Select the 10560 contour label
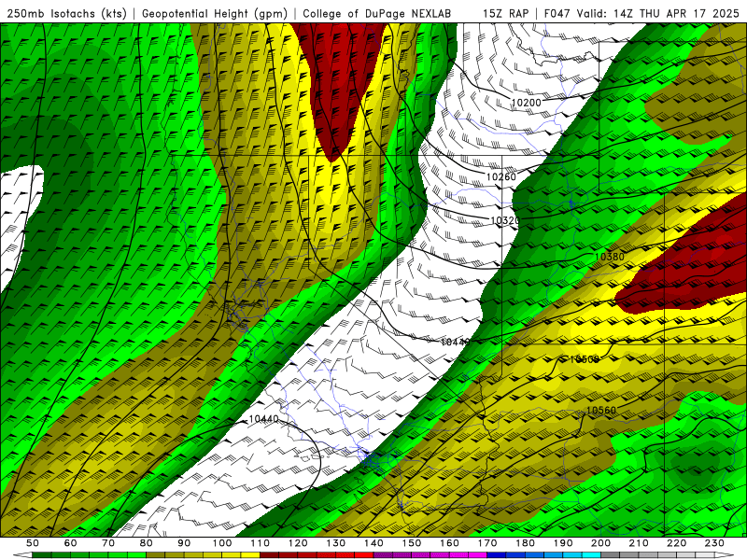Screen dimensions: 747x560 point(600,410)
